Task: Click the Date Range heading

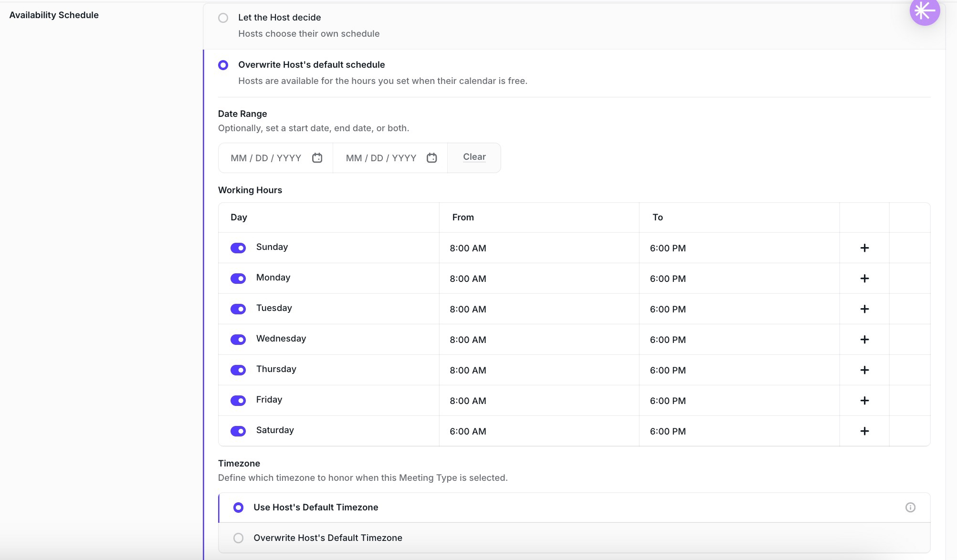Action: (x=242, y=114)
